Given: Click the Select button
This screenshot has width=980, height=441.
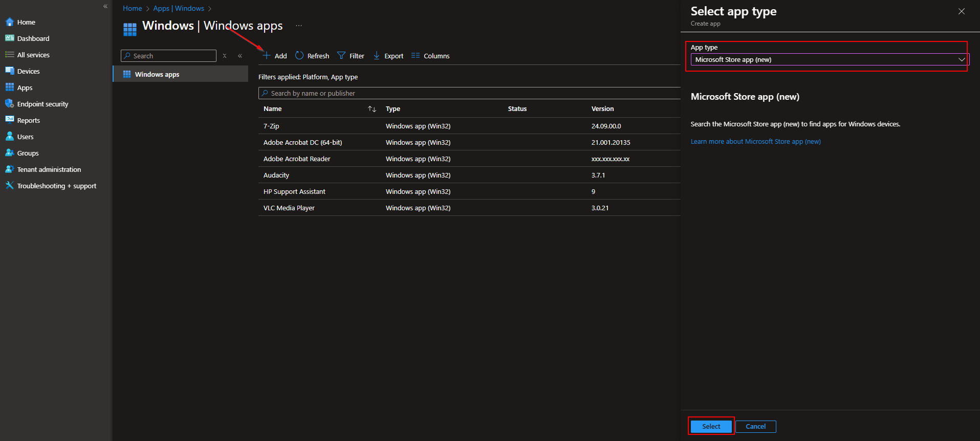Looking at the screenshot, I should pos(711,426).
